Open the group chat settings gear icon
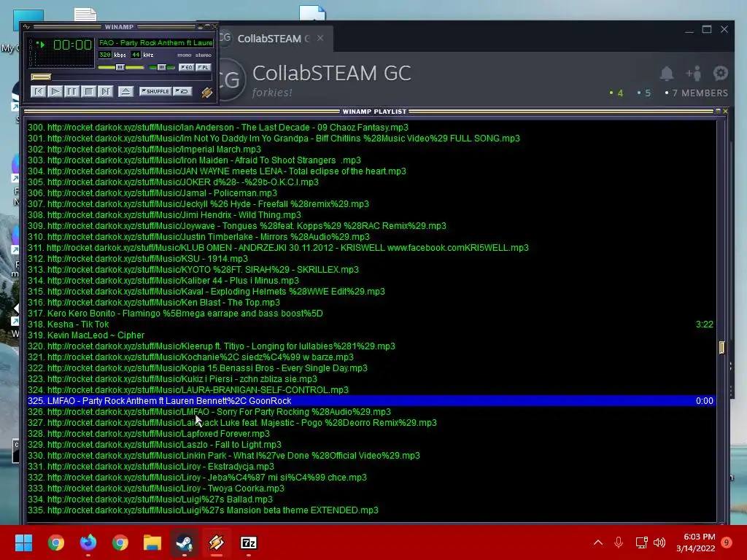Image resolution: width=747 pixels, height=560 pixels. 720,73
